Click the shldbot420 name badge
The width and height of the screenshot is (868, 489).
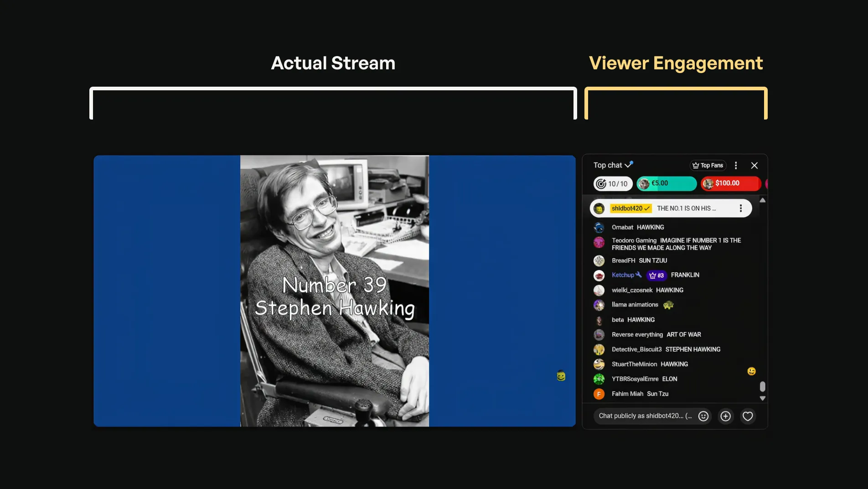[x=631, y=208]
